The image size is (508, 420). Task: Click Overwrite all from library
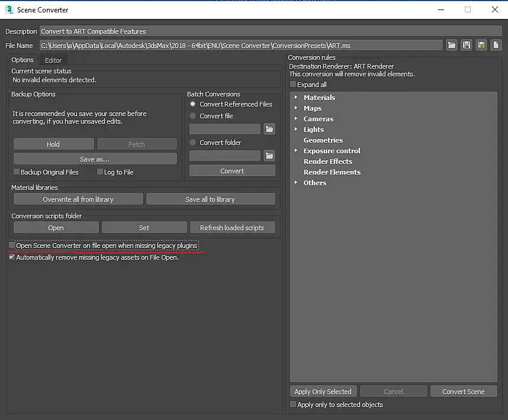pyautogui.click(x=78, y=199)
